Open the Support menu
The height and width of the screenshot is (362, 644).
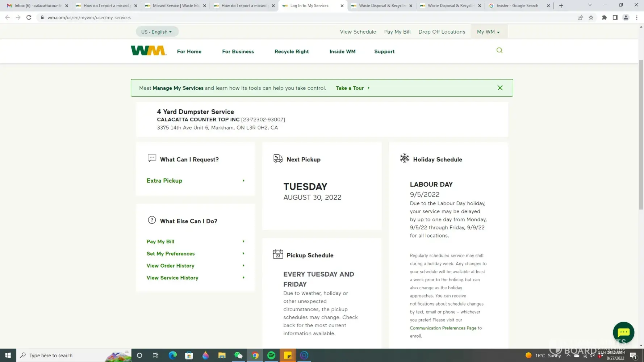(x=384, y=51)
